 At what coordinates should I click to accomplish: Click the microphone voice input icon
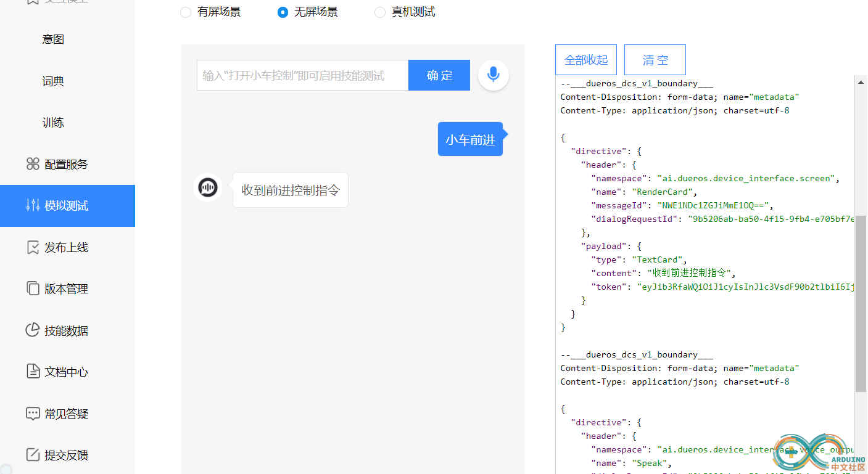pyautogui.click(x=493, y=75)
